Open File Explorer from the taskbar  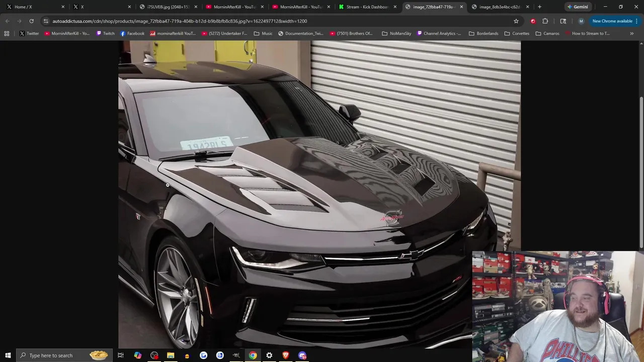tap(171, 355)
